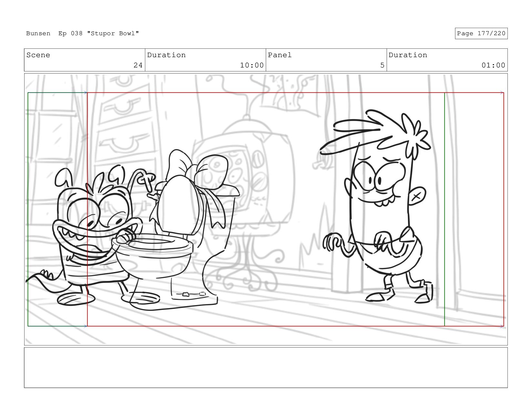The height and width of the screenshot is (412, 532).
Task: Click the Page 177/220 box
Action: [x=481, y=34]
